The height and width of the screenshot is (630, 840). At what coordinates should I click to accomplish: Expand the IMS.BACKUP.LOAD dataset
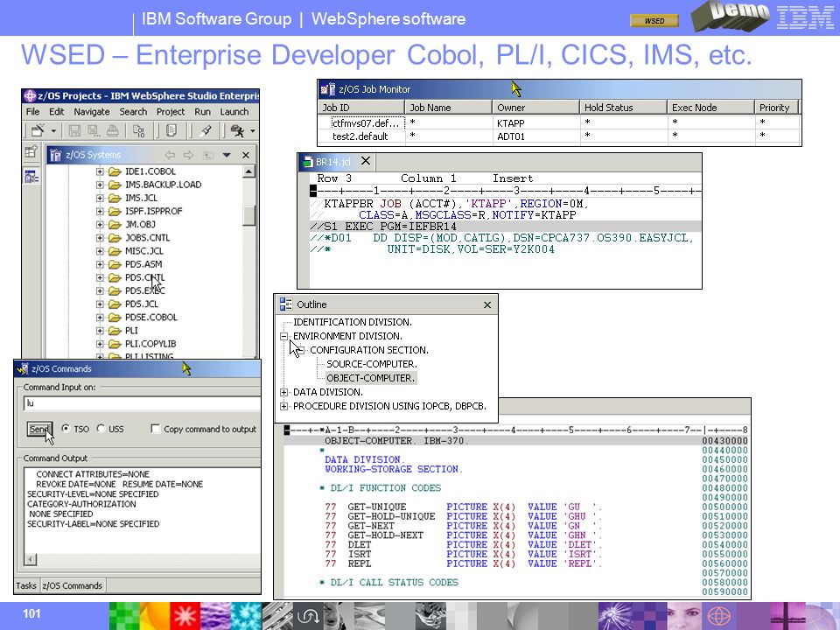[100, 185]
